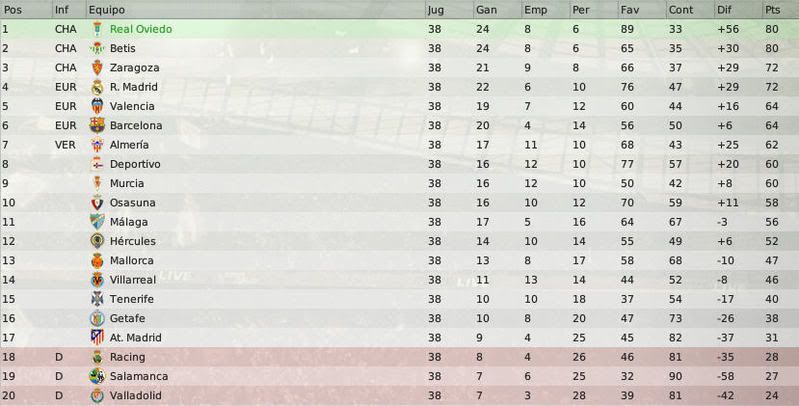Click the Deportivo club badge
This screenshot has height=406, width=799.
[97, 164]
